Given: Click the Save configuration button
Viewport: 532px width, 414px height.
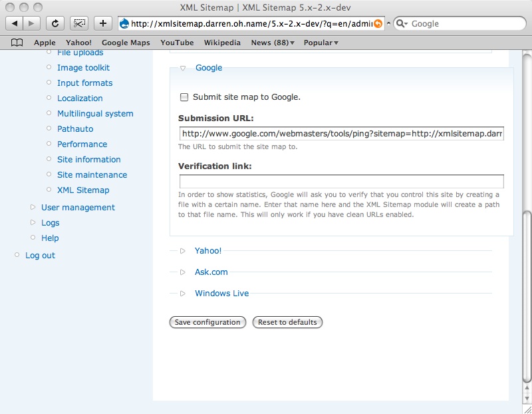Looking at the screenshot, I should 207,322.
